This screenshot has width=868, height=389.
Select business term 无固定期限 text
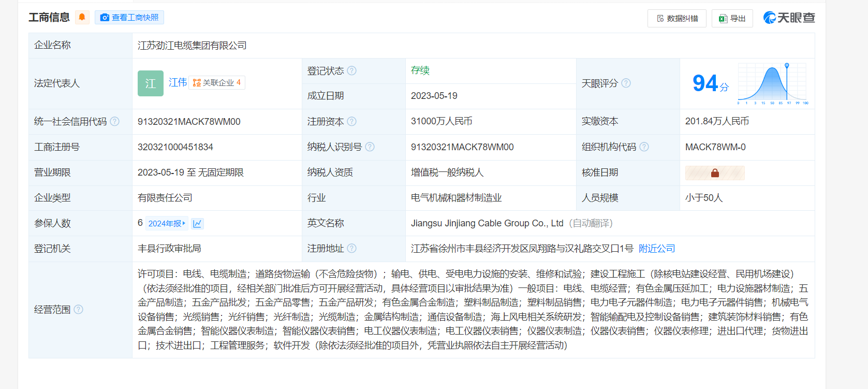tap(221, 172)
